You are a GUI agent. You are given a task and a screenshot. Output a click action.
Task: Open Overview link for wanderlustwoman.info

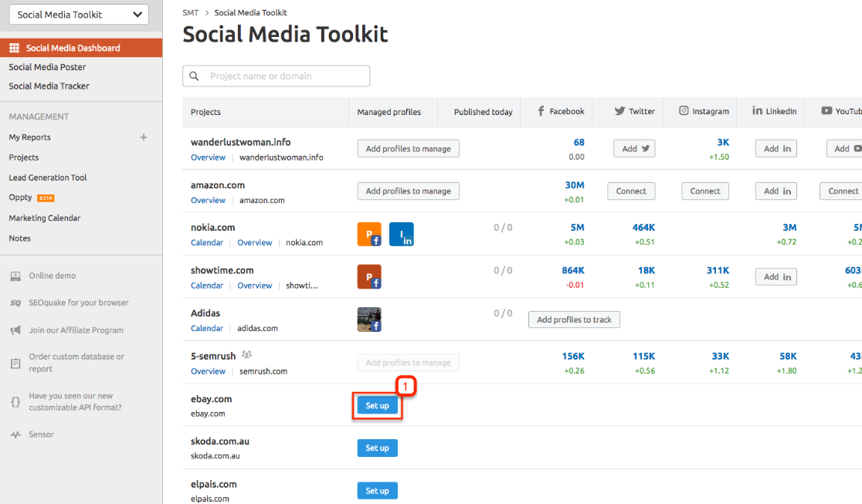click(208, 157)
